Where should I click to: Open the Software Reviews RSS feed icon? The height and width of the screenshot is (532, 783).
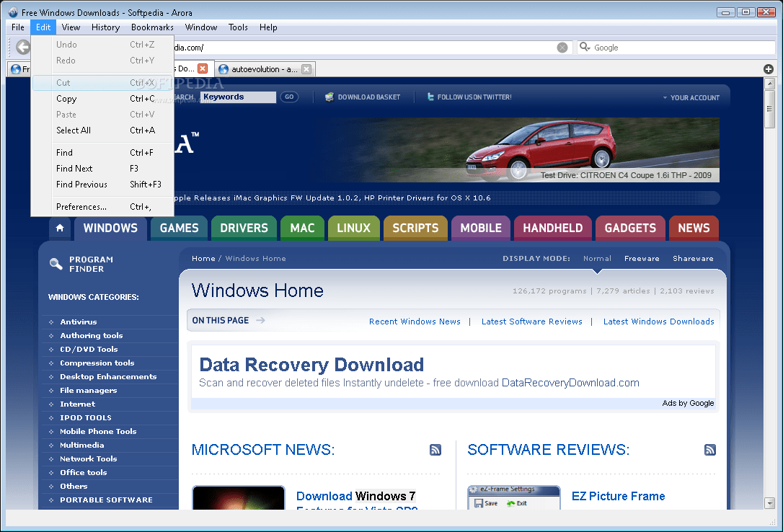[x=709, y=450]
